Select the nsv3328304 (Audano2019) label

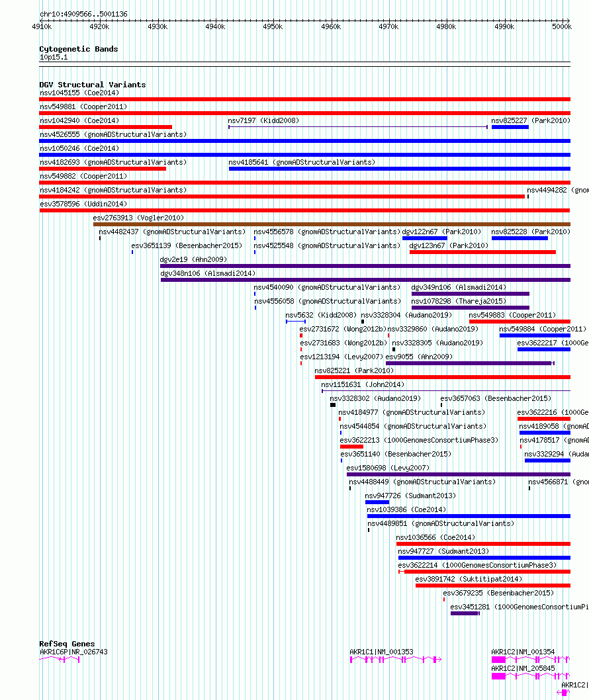(406, 315)
